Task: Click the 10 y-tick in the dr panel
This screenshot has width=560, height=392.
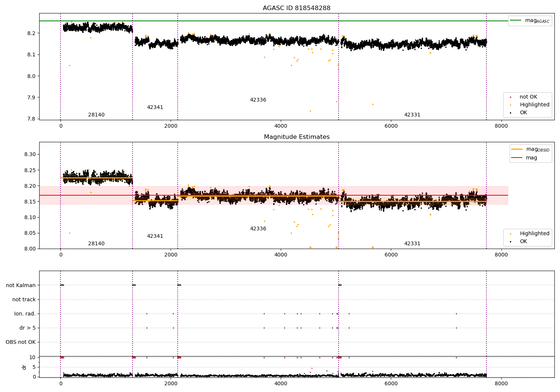Action: coord(32,358)
